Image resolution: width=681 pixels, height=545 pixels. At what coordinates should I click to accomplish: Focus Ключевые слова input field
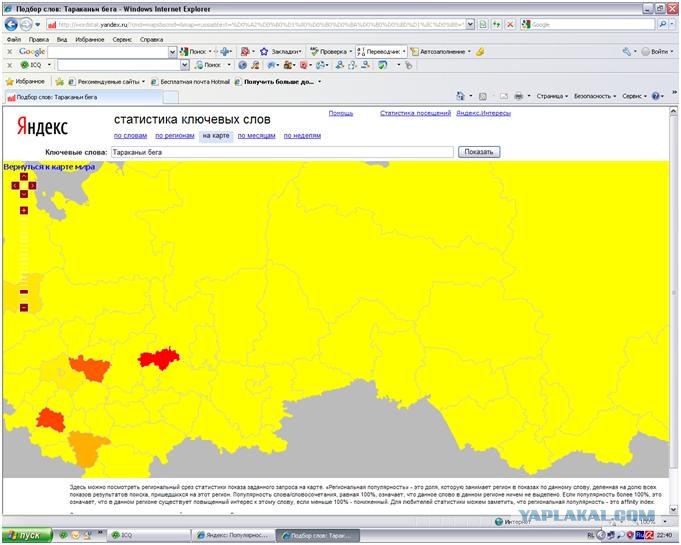click(x=282, y=152)
